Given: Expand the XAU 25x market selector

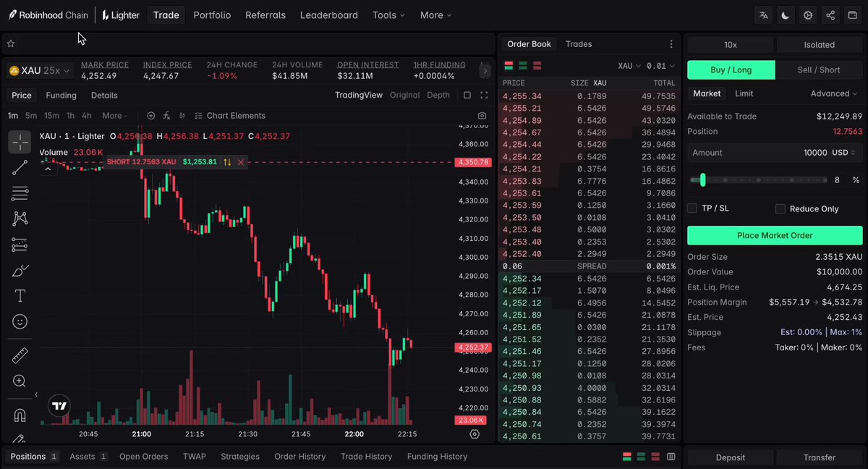Looking at the screenshot, I should pyautogui.click(x=39, y=71).
